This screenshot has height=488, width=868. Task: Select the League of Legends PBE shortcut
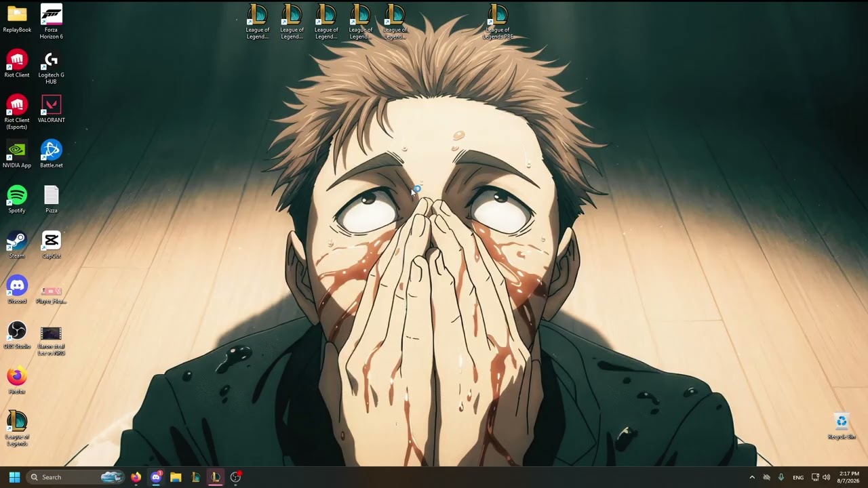[498, 22]
